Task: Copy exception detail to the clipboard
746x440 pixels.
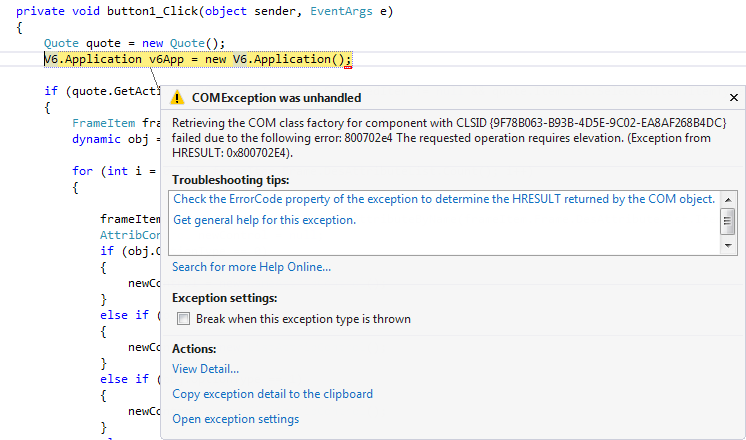Action: 273,394
